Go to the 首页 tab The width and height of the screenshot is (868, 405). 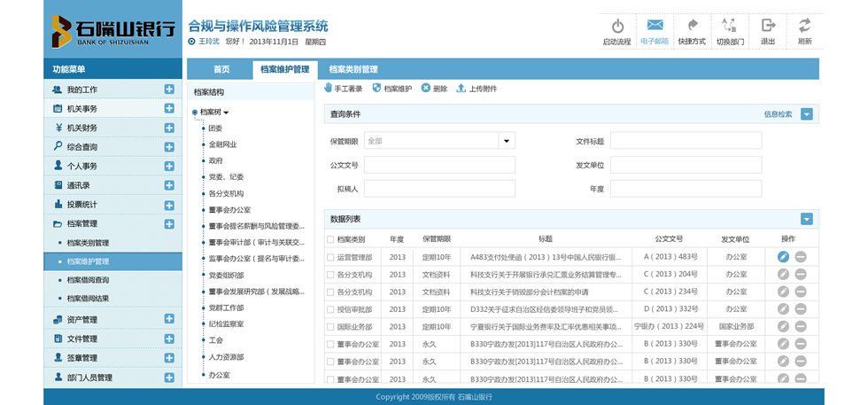tap(221, 69)
